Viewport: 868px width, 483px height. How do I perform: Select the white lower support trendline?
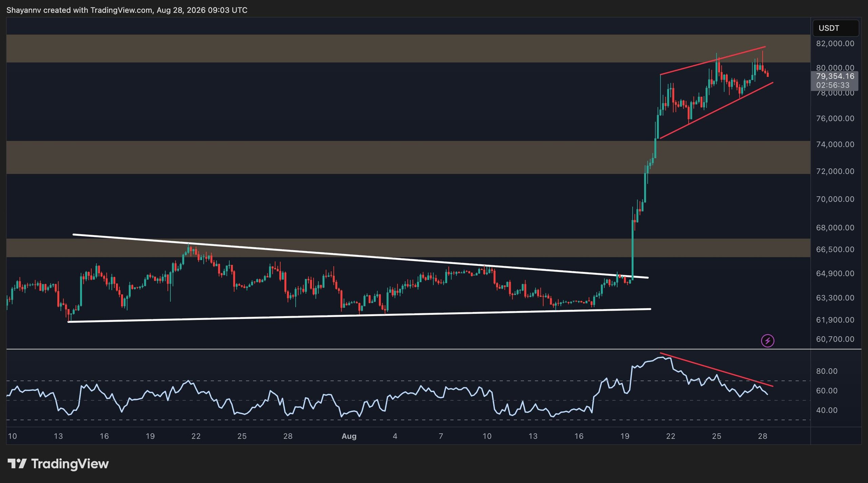click(359, 315)
